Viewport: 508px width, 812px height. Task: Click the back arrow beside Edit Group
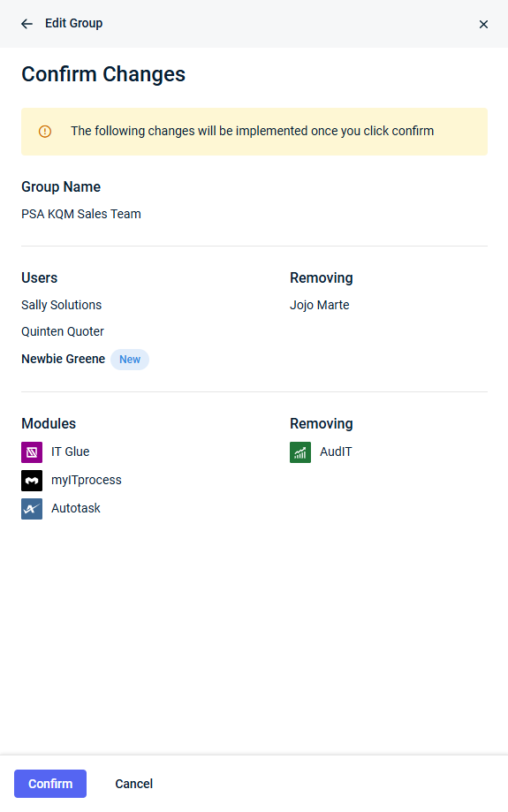(27, 24)
